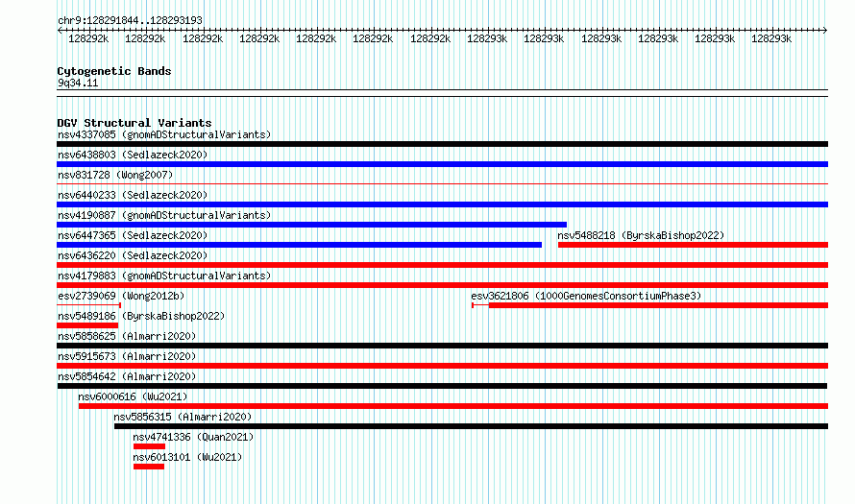Image resolution: width=855 pixels, height=504 pixels.
Task: Click short red bar under nsv6013101
Action: [x=149, y=467]
